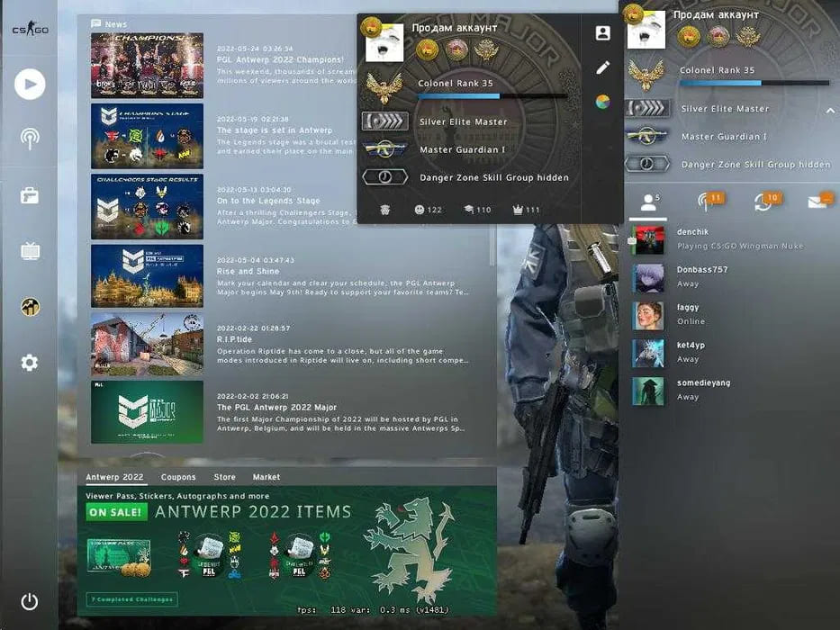Switch to the Market tab
The image size is (840, 630).
(x=266, y=477)
